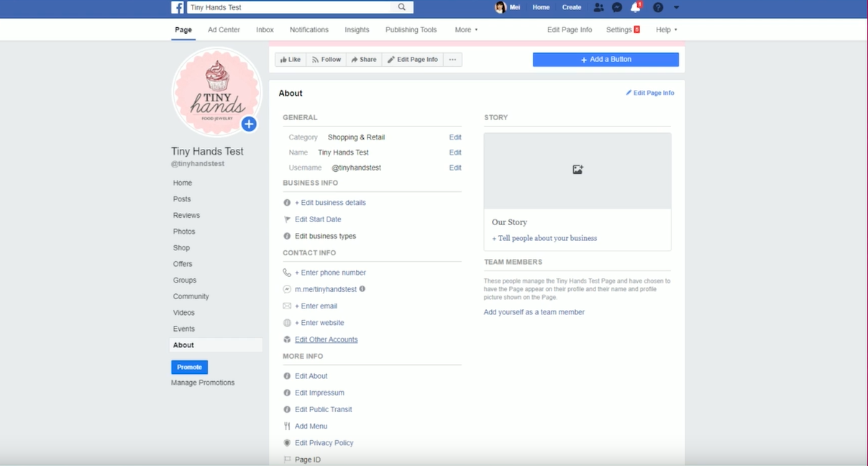Image resolution: width=868 pixels, height=466 pixels.
Task: Expand the More menu in the page navigation
Action: point(465,29)
